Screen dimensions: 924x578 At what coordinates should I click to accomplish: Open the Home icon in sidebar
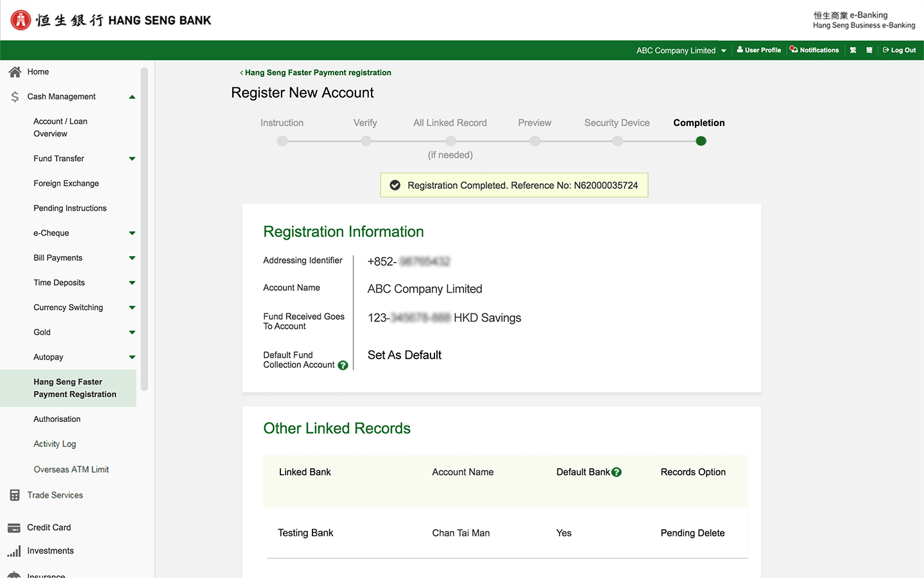pos(15,72)
